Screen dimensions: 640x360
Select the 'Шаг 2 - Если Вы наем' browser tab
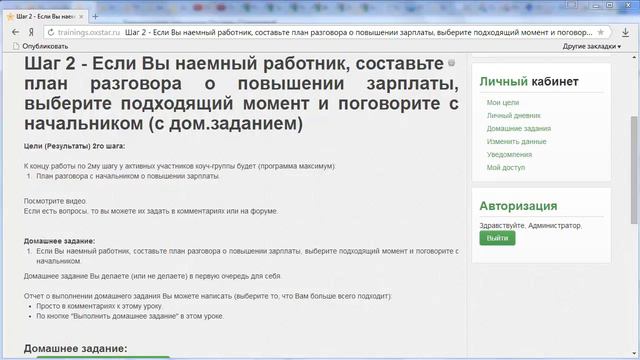click(46, 17)
